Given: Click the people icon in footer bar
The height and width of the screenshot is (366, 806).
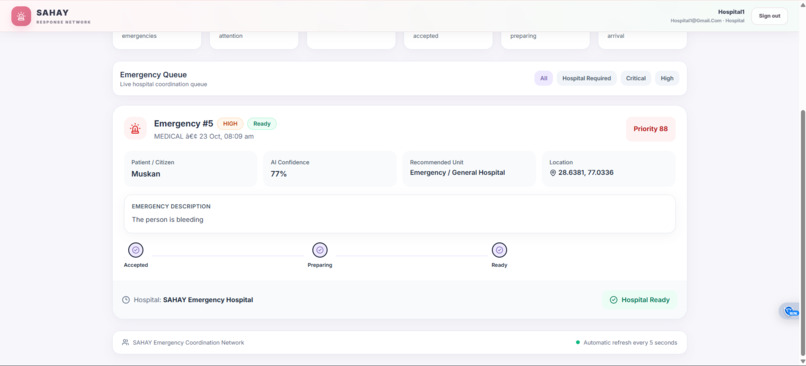Looking at the screenshot, I should click(125, 342).
